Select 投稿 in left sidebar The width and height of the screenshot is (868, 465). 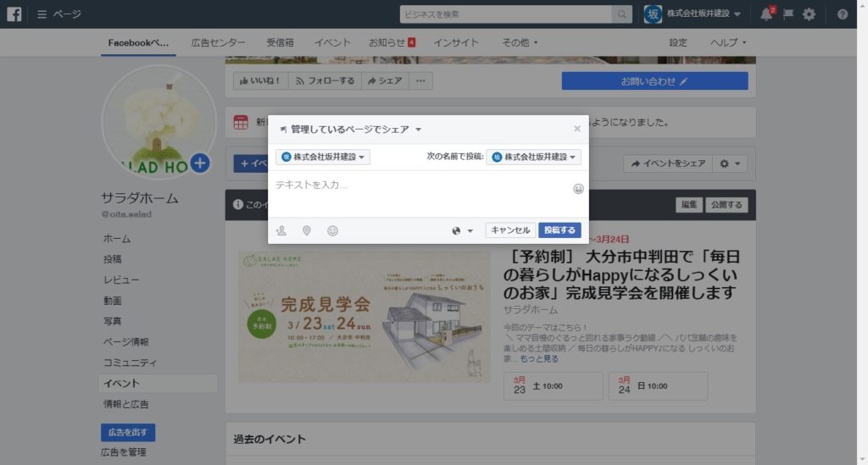click(113, 259)
